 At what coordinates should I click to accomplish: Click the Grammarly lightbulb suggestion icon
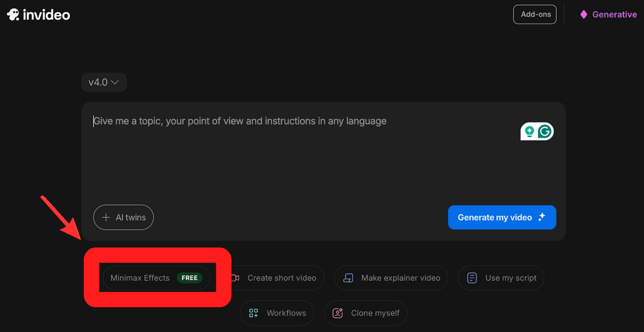529,132
